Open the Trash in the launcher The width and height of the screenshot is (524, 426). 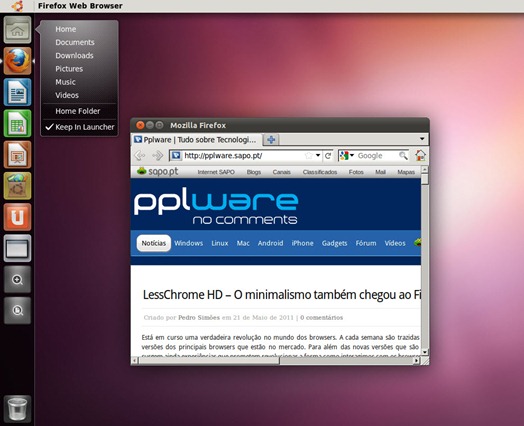tap(17, 408)
